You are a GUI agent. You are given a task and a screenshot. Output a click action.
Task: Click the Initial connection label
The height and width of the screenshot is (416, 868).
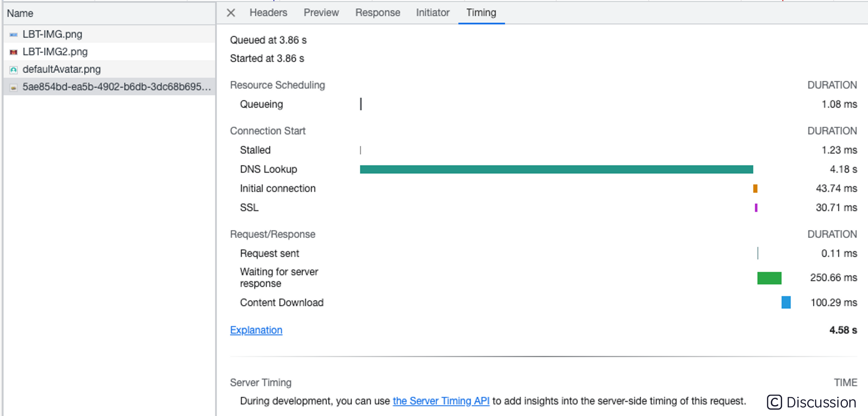(x=278, y=188)
